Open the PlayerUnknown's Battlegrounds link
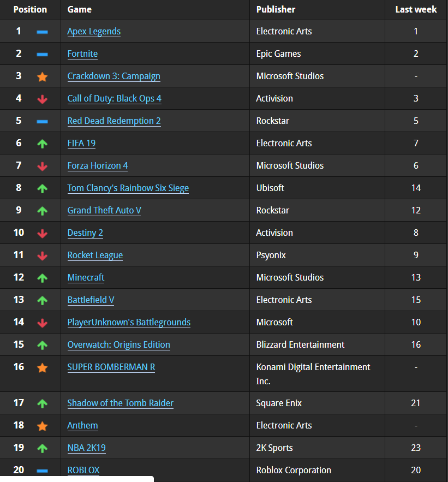The height and width of the screenshot is (482, 448). (129, 322)
